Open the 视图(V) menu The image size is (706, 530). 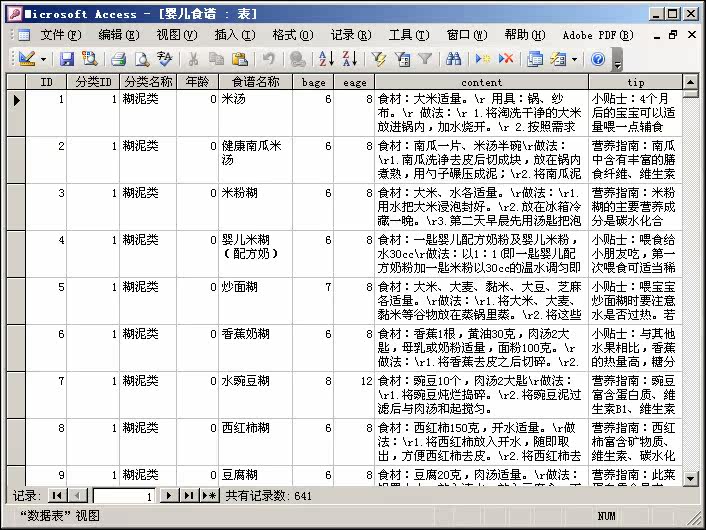pos(177,35)
